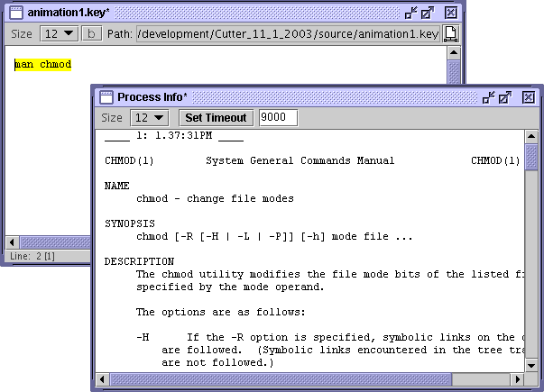
Task: Maximize the Process Info window
Action: [x=508, y=96]
